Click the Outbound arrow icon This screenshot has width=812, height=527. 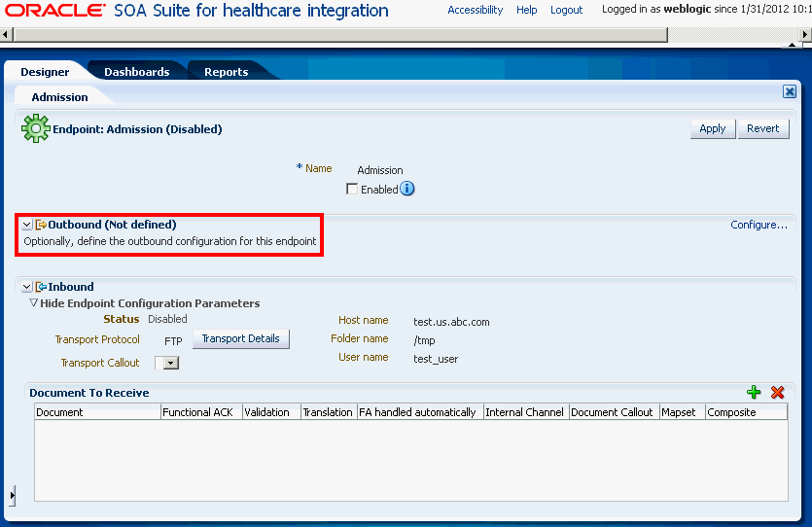41,225
